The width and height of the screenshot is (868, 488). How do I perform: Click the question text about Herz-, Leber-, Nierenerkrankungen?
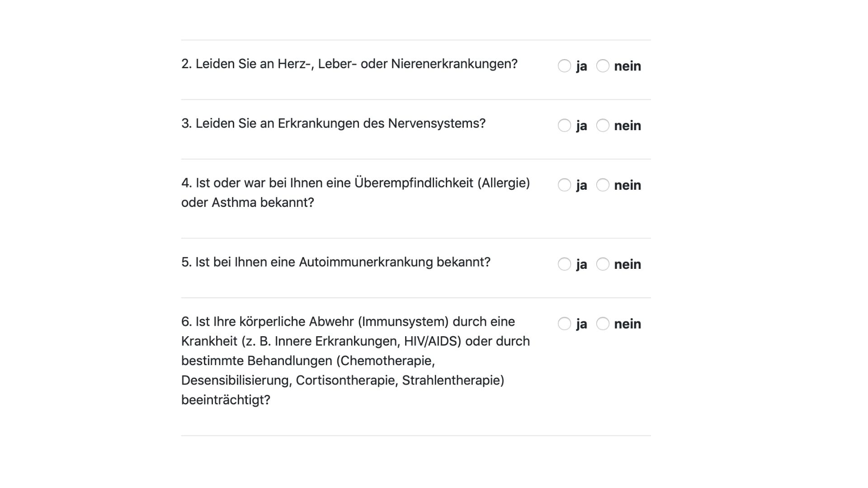(349, 64)
